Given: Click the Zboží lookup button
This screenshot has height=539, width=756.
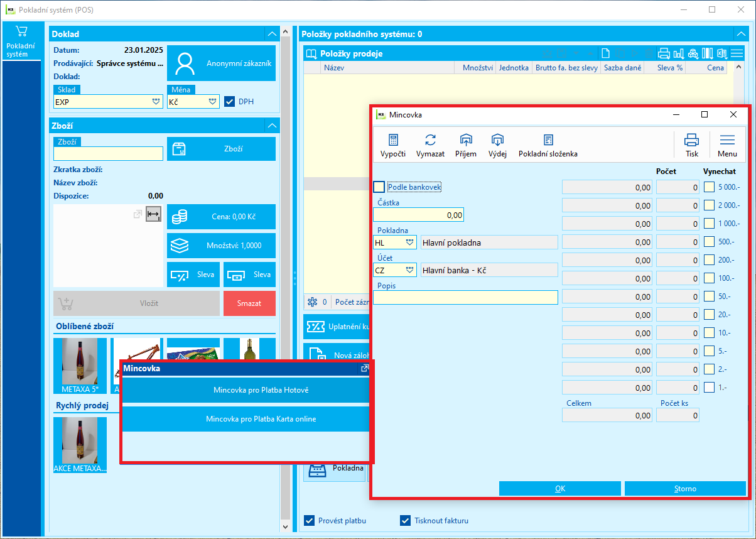Looking at the screenshot, I should [x=221, y=149].
